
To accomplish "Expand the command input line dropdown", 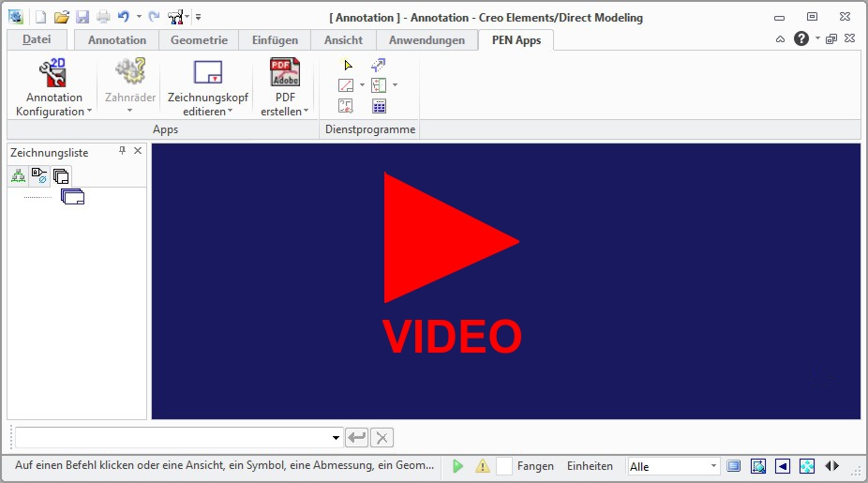I will coord(337,438).
